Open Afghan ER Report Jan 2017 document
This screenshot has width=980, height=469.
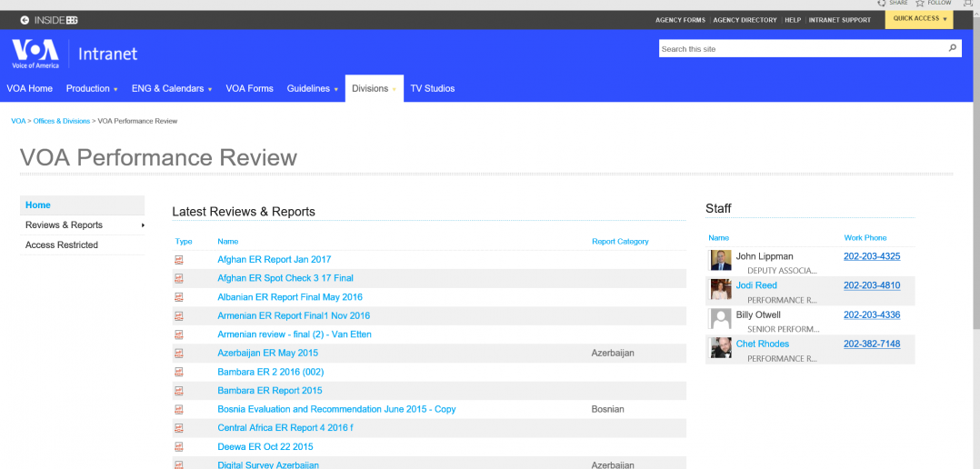tap(274, 260)
